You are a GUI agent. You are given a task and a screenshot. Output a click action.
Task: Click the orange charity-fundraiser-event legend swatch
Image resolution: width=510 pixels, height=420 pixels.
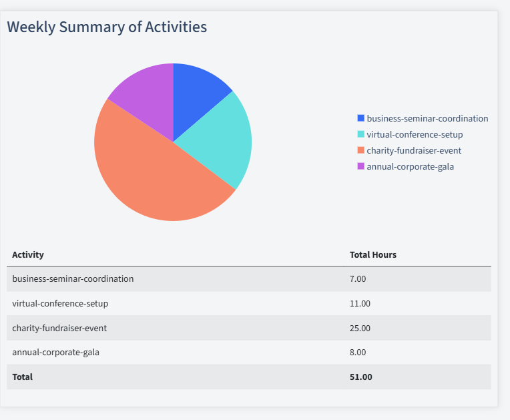[360, 150]
